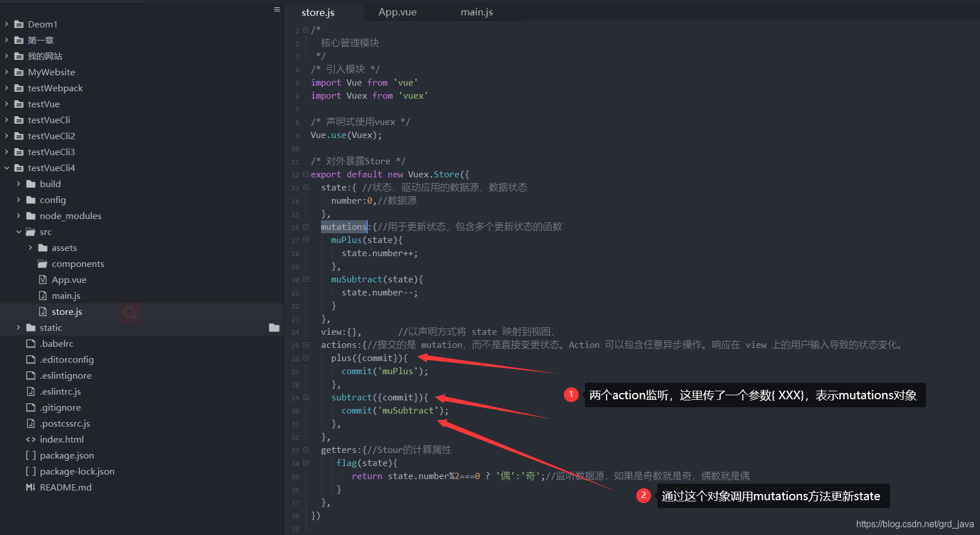Screen dimensions: 980x535
Task: Expand the MyWebsite project chevron
Action: [6, 72]
